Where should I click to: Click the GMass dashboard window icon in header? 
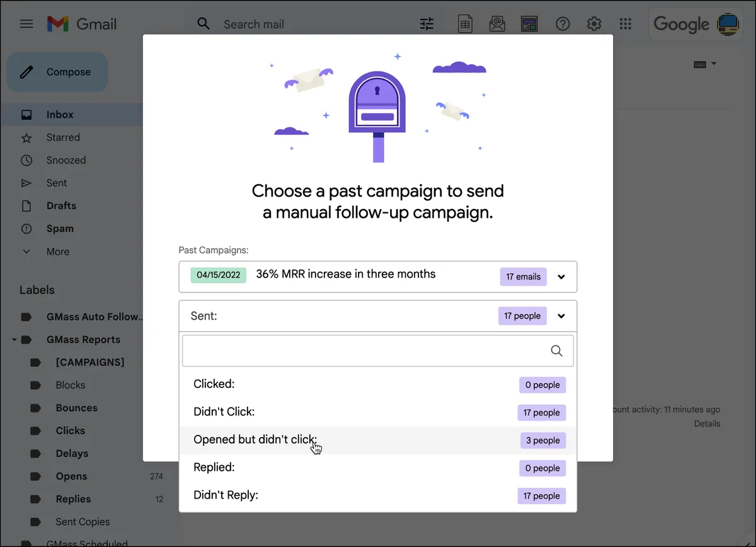[x=529, y=24]
